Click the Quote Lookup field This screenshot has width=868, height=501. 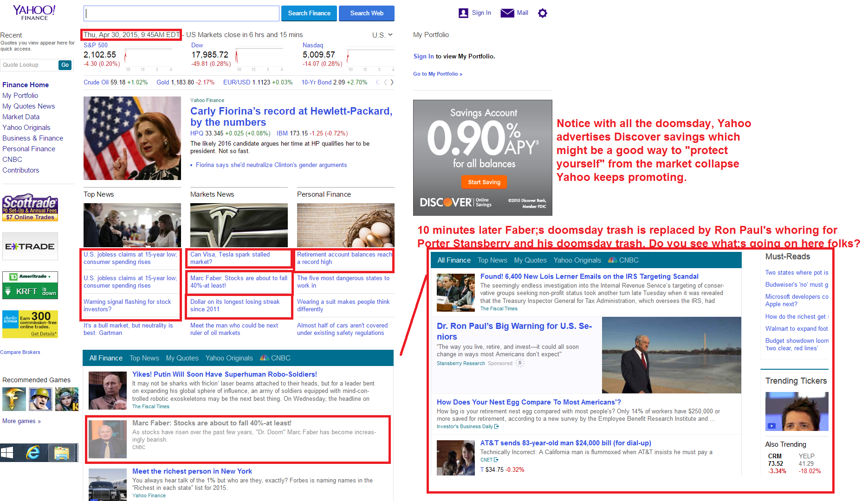click(x=29, y=65)
